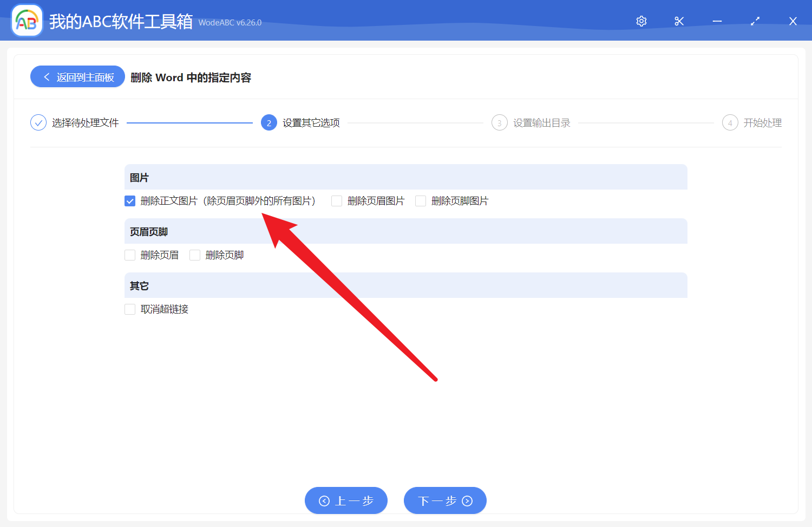Click the 返回到主面板 button
The height and width of the screenshot is (527, 812).
[77, 76]
